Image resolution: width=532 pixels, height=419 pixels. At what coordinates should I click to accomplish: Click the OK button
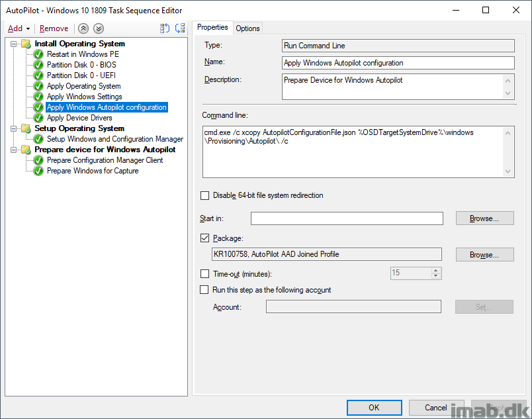coord(375,408)
